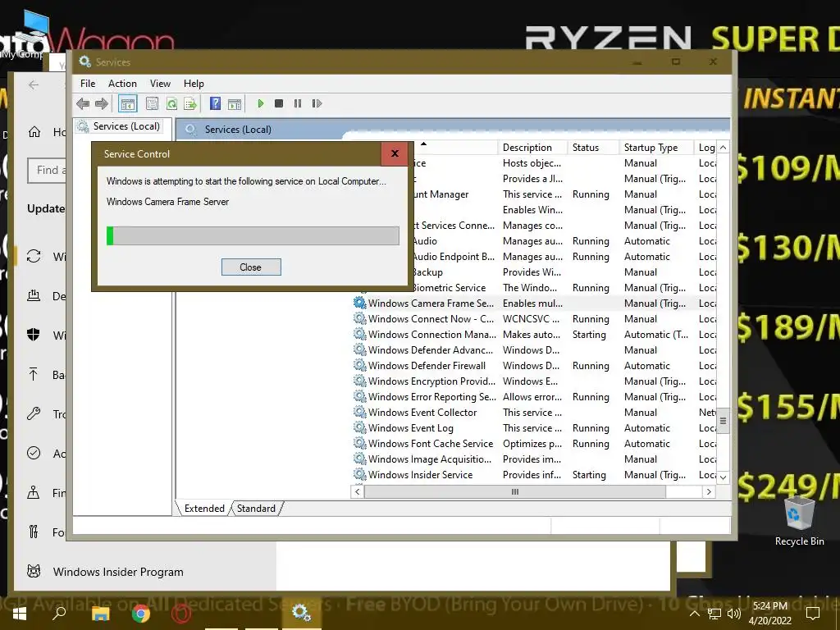
Task: Click the Pause Service icon
Action: pos(298,103)
